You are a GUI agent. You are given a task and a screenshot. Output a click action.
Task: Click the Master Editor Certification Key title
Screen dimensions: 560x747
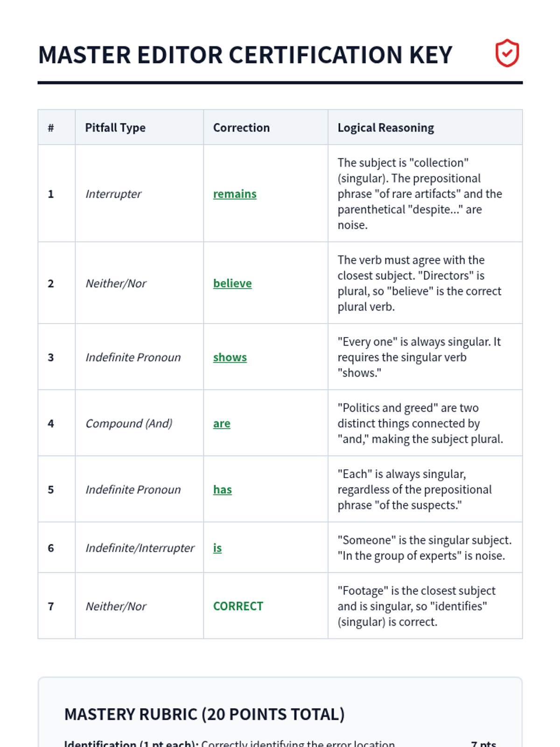coord(245,55)
